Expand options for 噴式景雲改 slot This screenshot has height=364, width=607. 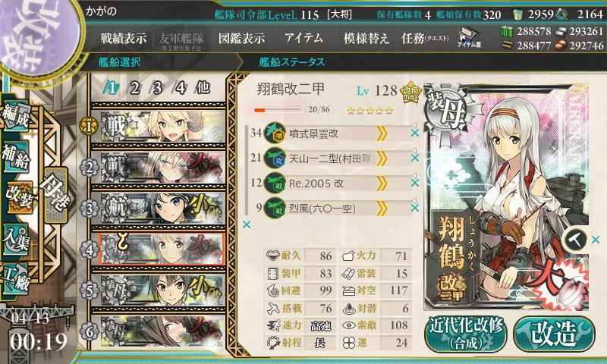pos(382,133)
